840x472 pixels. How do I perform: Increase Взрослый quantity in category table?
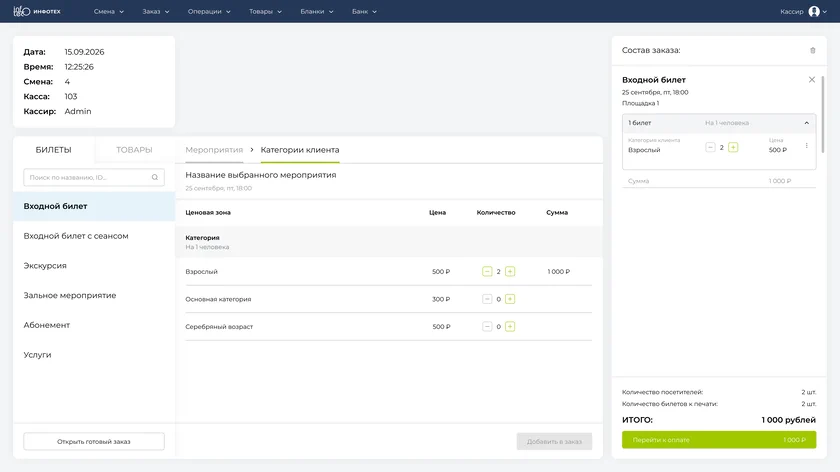pyautogui.click(x=510, y=272)
